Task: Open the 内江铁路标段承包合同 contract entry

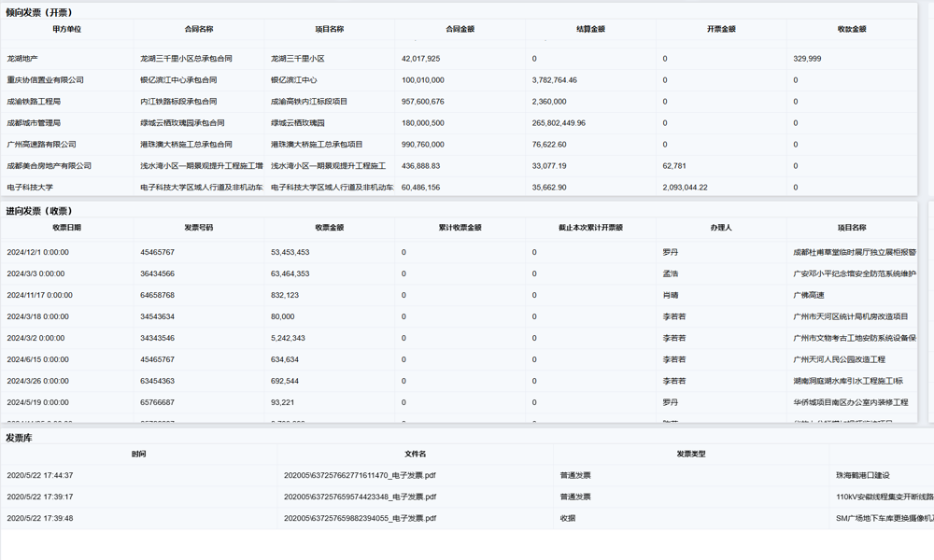Action: pyautogui.click(x=178, y=102)
